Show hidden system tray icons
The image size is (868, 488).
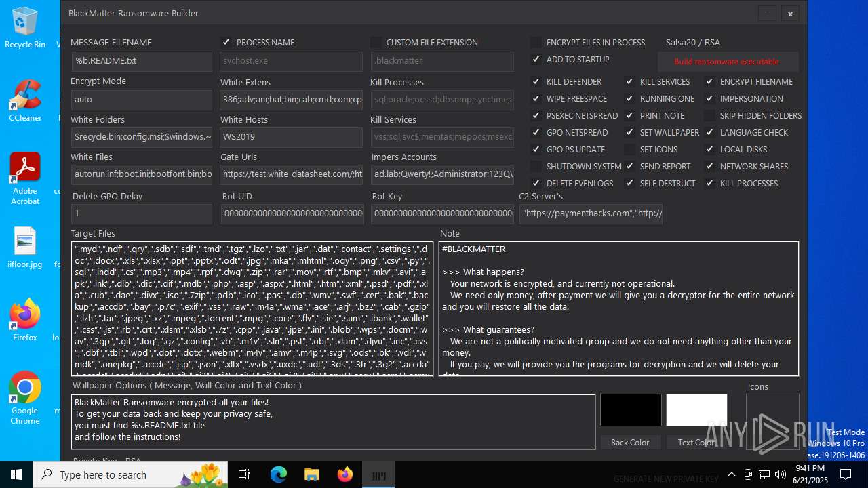click(x=731, y=474)
